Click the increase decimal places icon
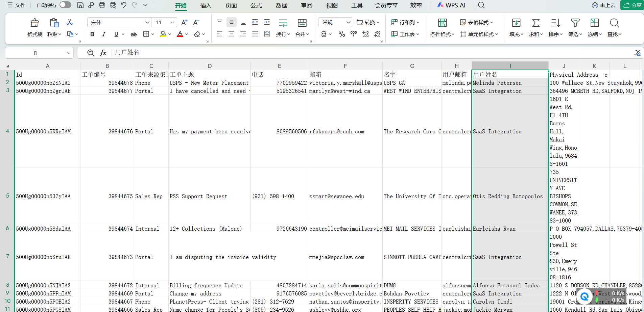Viewport: 644px width, 312px height. click(x=365, y=34)
